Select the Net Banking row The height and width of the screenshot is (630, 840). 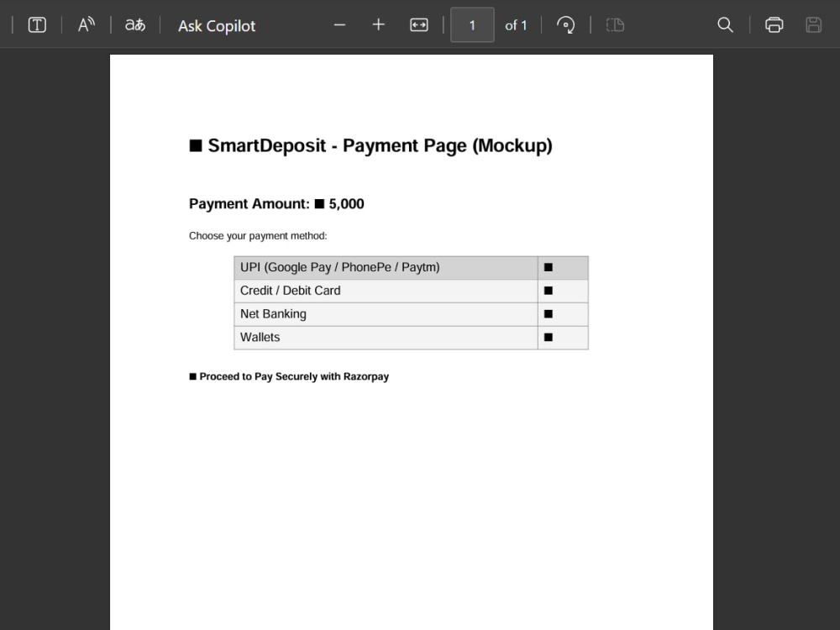tap(411, 314)
